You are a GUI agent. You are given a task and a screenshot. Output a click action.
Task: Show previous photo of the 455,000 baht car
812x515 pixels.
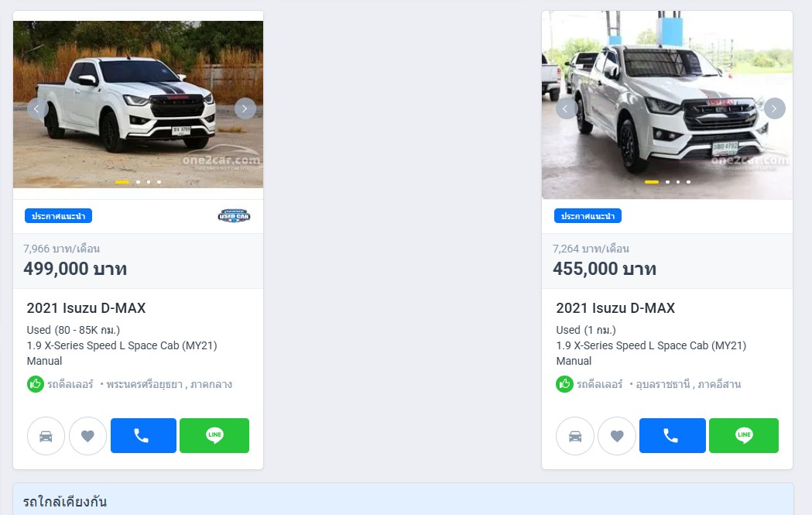click(x=566, y=108)
